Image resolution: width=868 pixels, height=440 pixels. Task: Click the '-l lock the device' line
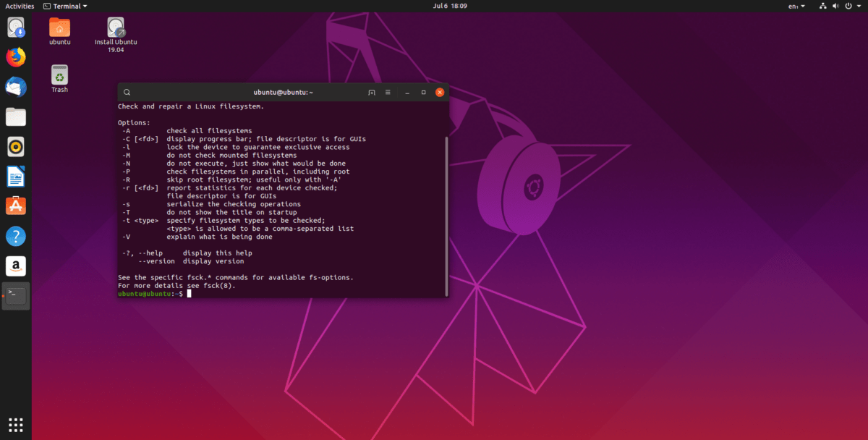pos(236,147)
